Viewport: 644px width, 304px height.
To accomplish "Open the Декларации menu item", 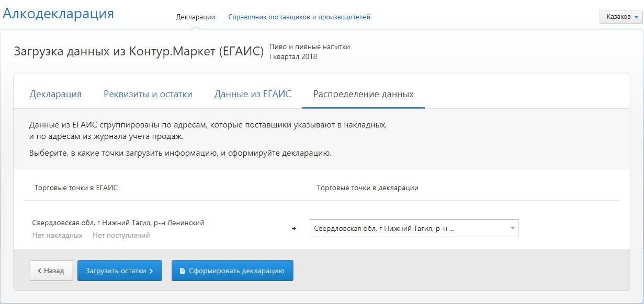I will tap(195, 17).
